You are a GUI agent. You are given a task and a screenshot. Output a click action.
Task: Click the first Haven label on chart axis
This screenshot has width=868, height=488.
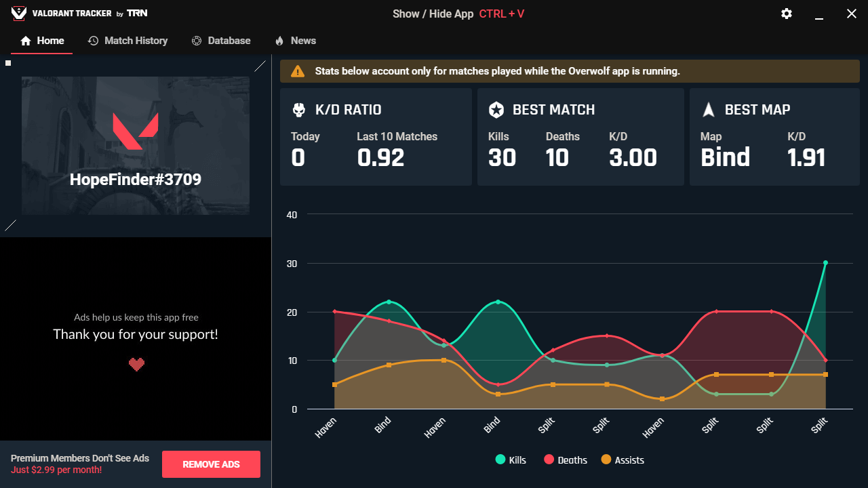click(x=325, y=427)
